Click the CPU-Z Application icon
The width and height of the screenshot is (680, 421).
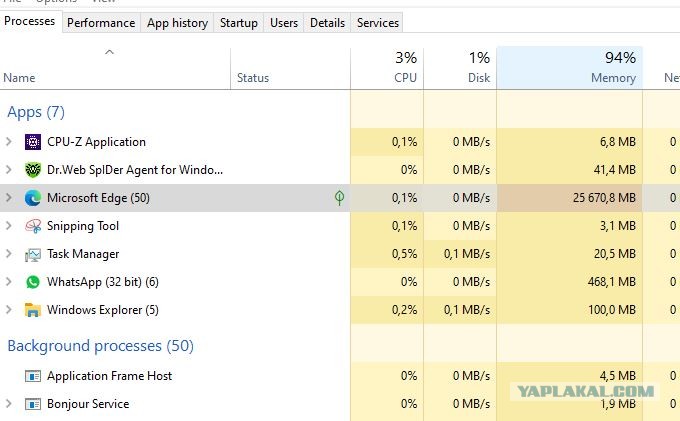[33, 142]
